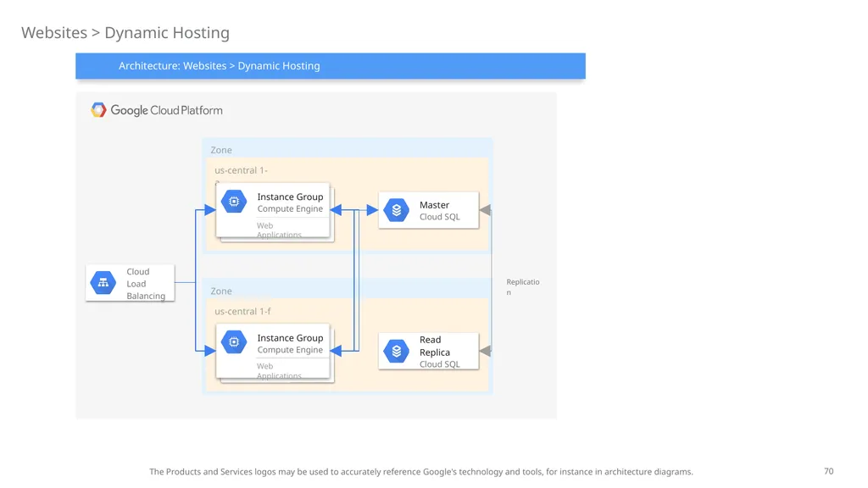The width and height of the screenshot is (868, 488).
Task: Click the blue 'Architecture: Websites > Dynamic Hosting' banner
Action: point(331,66)
